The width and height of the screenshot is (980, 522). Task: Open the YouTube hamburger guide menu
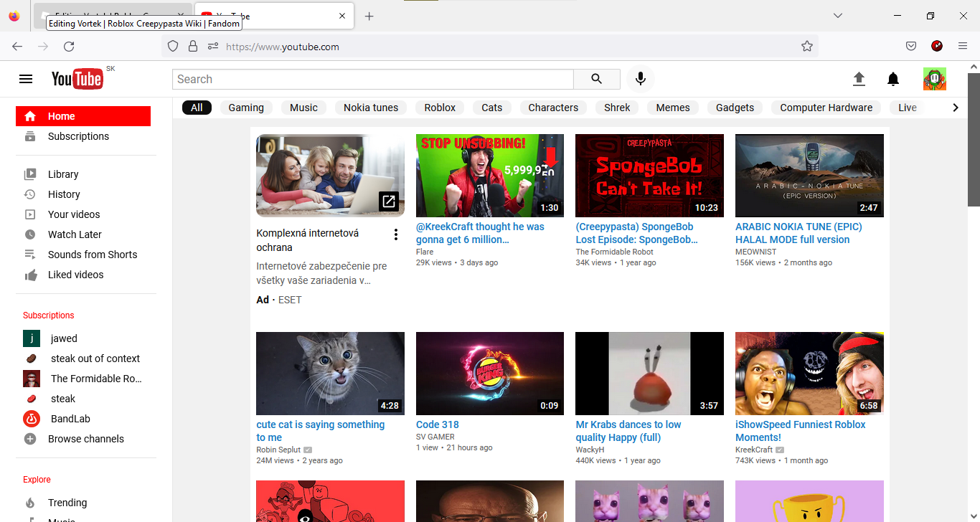(x=26, y=79)
